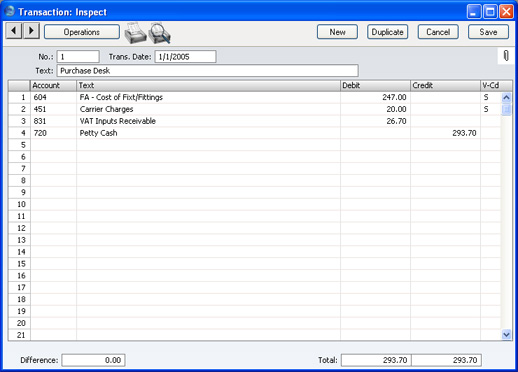The width and height of the screenshot is (518, 372).
Task: Open the Operations menu
Action: pos(82,32)
